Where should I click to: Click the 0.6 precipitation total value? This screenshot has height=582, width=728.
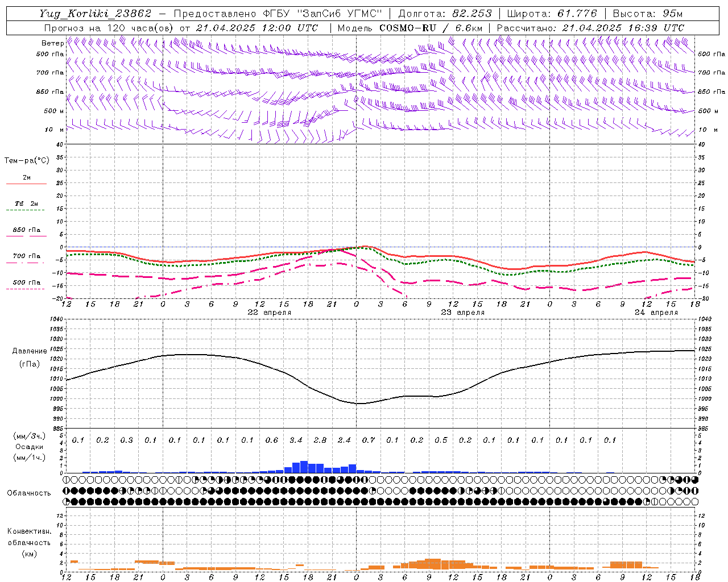point(272,440)
